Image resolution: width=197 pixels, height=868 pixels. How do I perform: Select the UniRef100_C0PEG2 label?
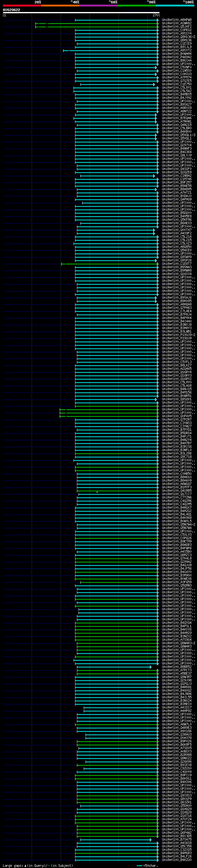[176, 30]
